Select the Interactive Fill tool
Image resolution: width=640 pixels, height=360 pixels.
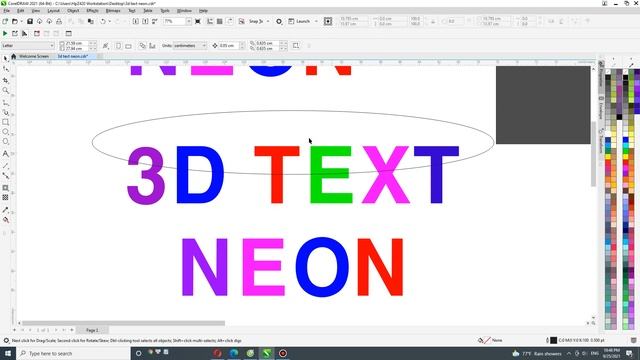click(x=6, y=220)
